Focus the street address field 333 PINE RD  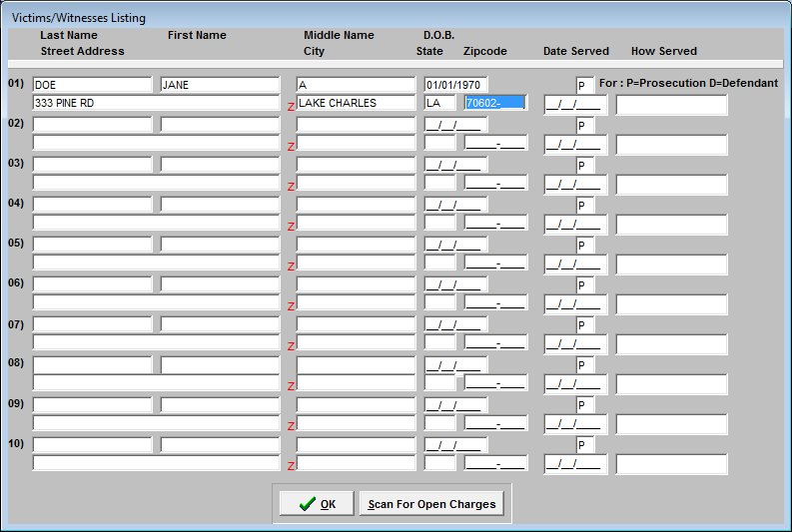tap(156, 103)
